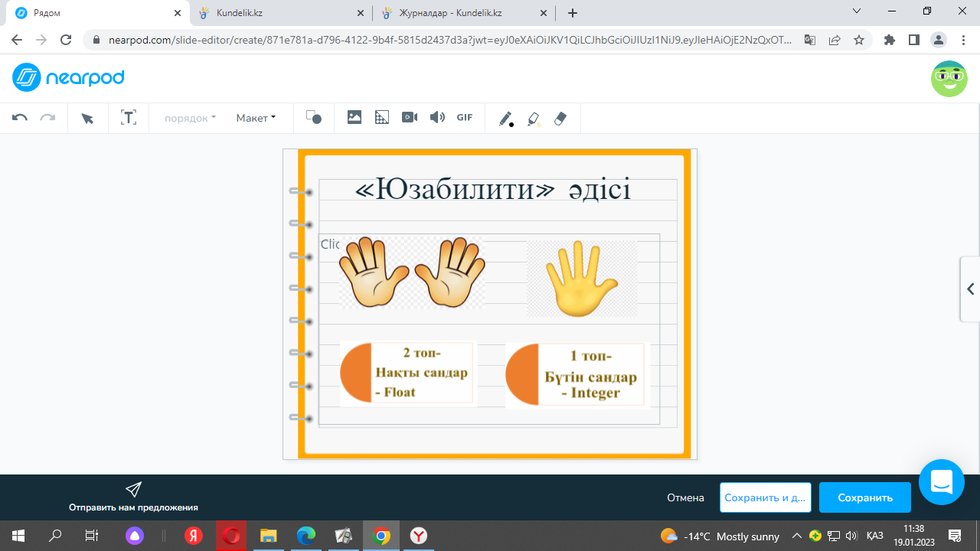
Task: Close the first Kundelik.kz tab
Action: 361,13
